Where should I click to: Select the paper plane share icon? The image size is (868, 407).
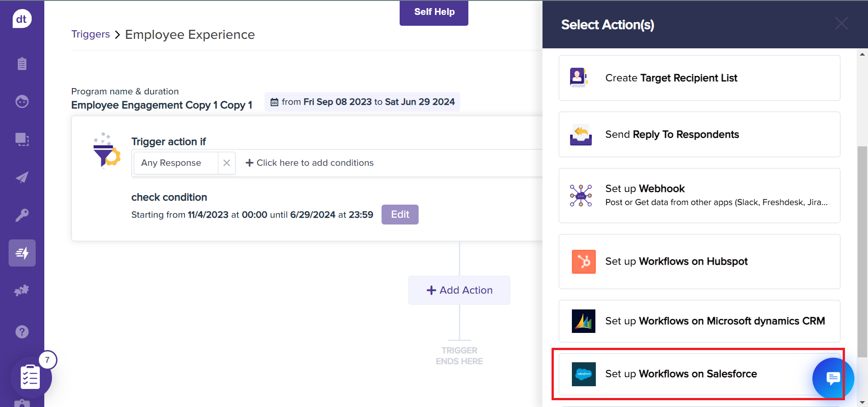pos(22,177)
